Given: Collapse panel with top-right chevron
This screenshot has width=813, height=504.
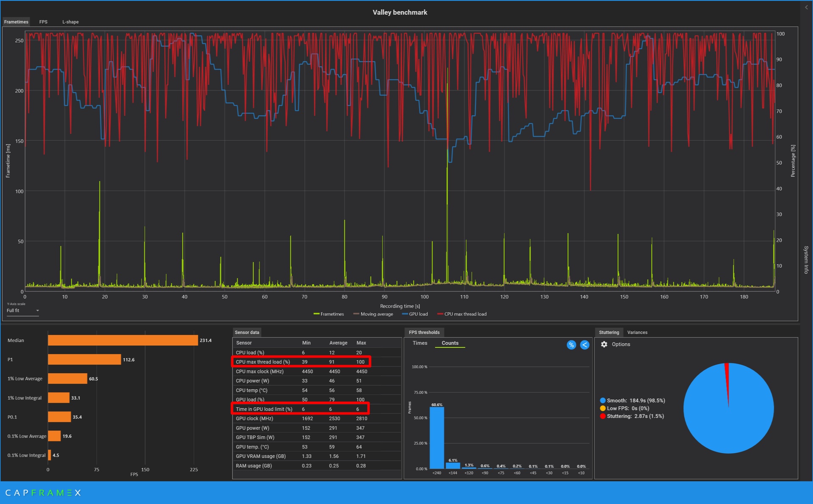Looking at the screenshot, I should click(x=806, y=7).
